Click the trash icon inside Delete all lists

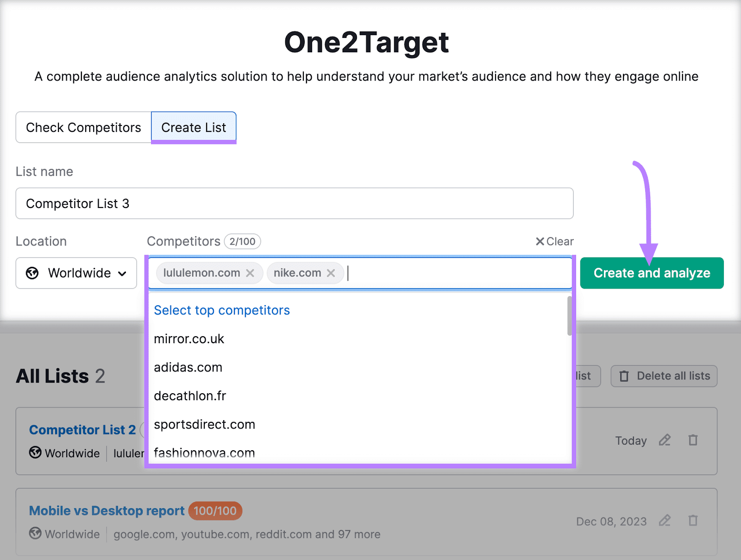pyautogui.click(x=623, y=376)
